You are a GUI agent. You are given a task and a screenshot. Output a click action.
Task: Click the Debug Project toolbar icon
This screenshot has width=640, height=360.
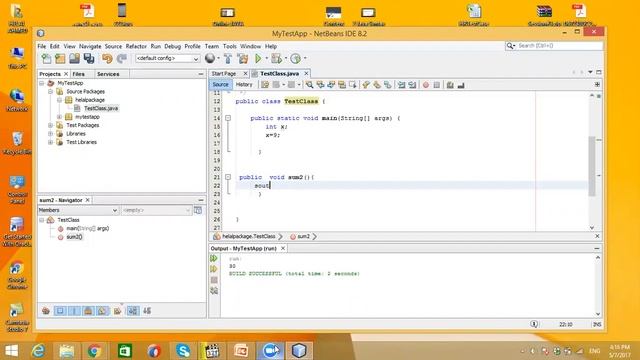(x=276, y=58)
